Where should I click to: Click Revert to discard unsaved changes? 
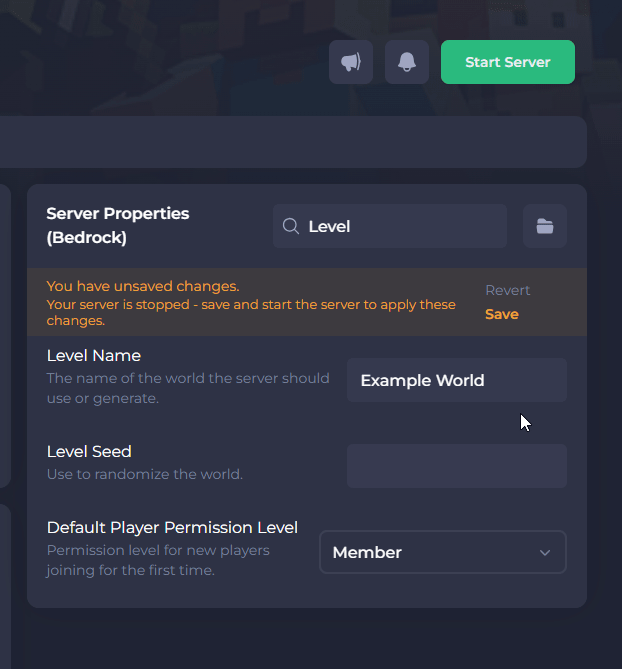click(508, 290)
